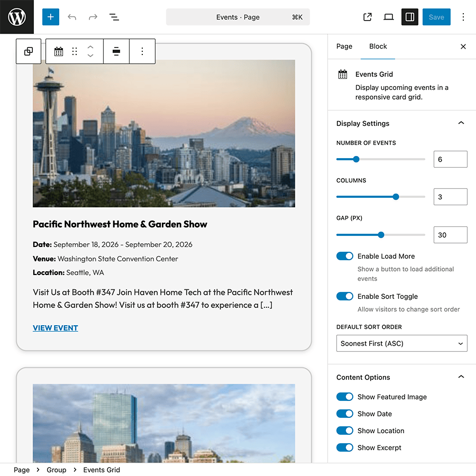This screenshot has height=476, width=476.
Task: Disable Show Date option
Action: tap(344, 414)
